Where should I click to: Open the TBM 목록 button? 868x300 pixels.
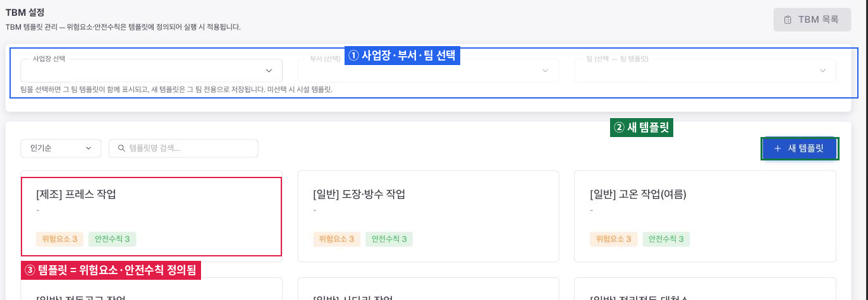click(x=812, y=20)
